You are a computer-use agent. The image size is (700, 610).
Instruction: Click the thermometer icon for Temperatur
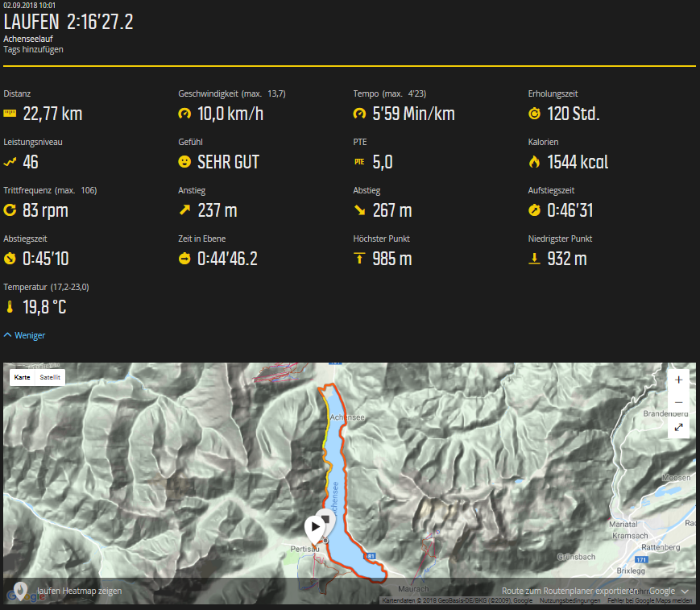click(x=10, y=307)
